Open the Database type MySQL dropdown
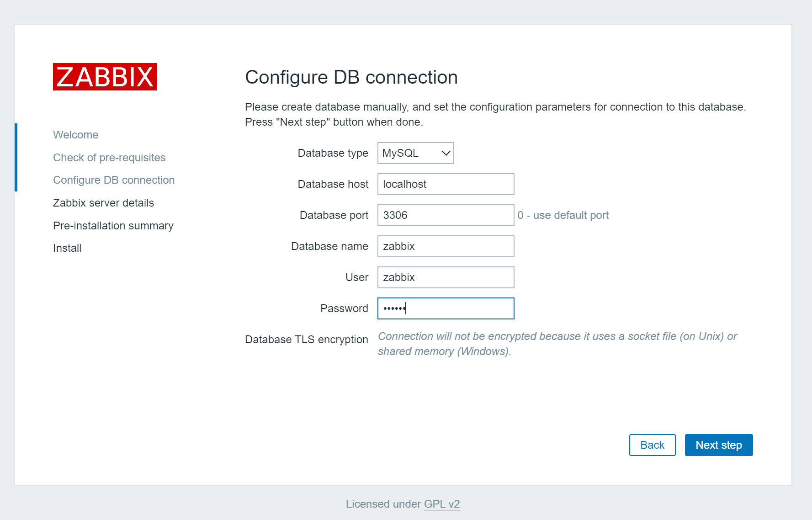The height and width of the screenshot is (520, 812). pyautogui.click(x=415, y=153)
